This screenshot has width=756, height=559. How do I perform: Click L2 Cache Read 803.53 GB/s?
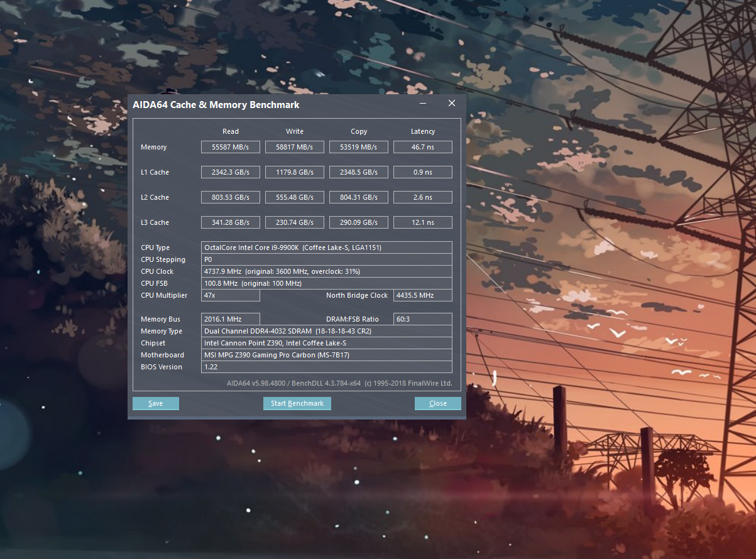(231, 197)
